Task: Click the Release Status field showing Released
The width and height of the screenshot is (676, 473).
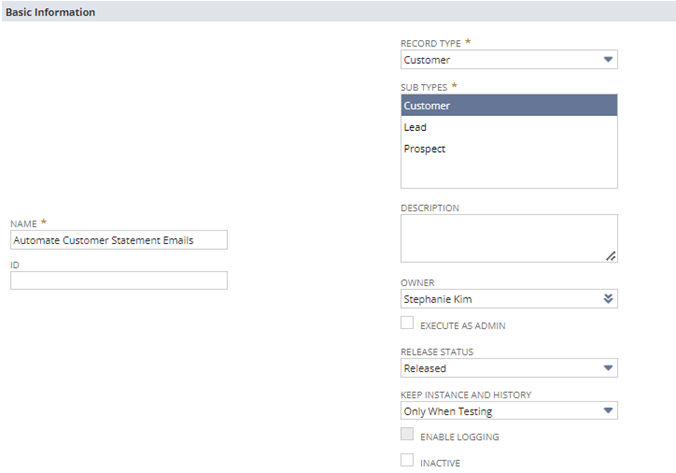Action: [500, 368]
